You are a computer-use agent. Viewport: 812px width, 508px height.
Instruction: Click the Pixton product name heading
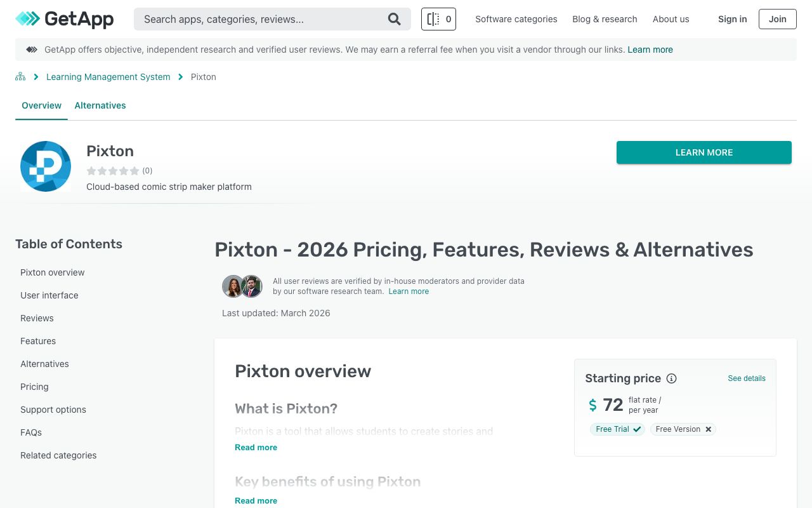pyautogui.click(x=110, y=151)
